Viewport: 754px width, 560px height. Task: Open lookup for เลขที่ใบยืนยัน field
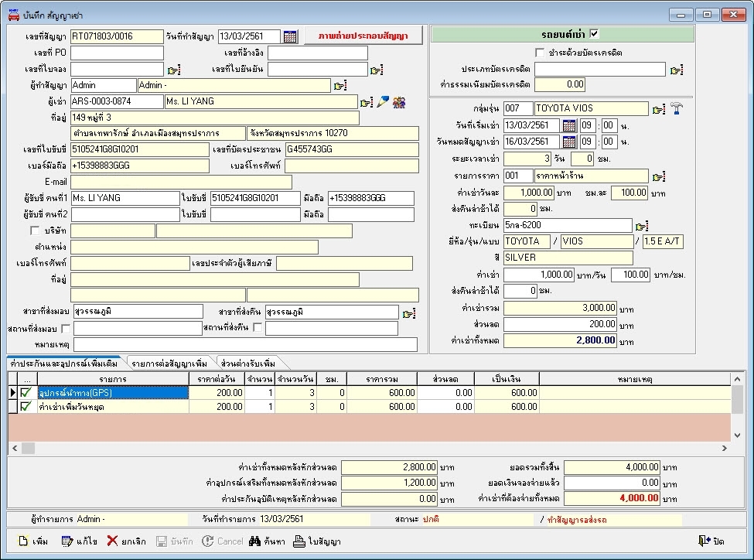tap(377, 70)
